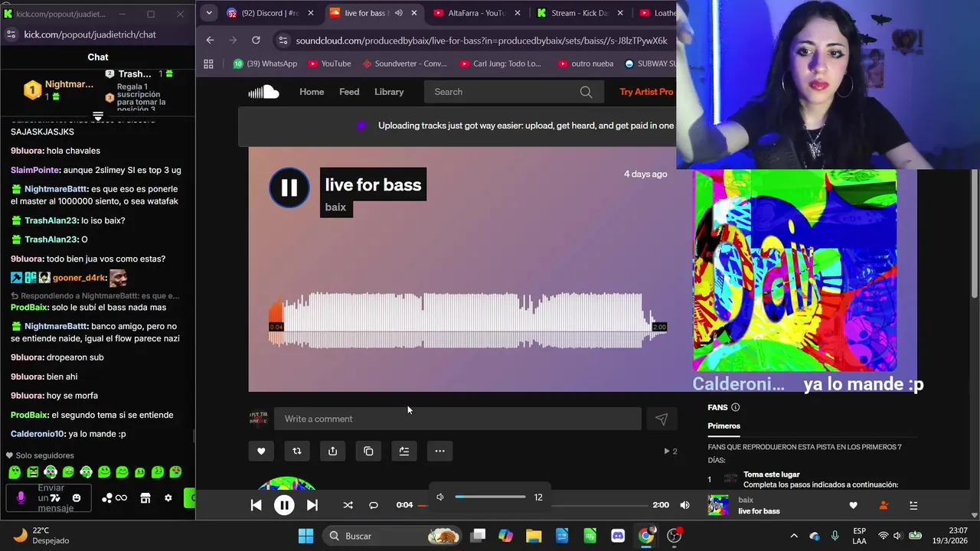The width and height of the screenshot is (980, 551).
Task: Switch to the Stream - Kick Dashboard tab
Action: [580, 13]
